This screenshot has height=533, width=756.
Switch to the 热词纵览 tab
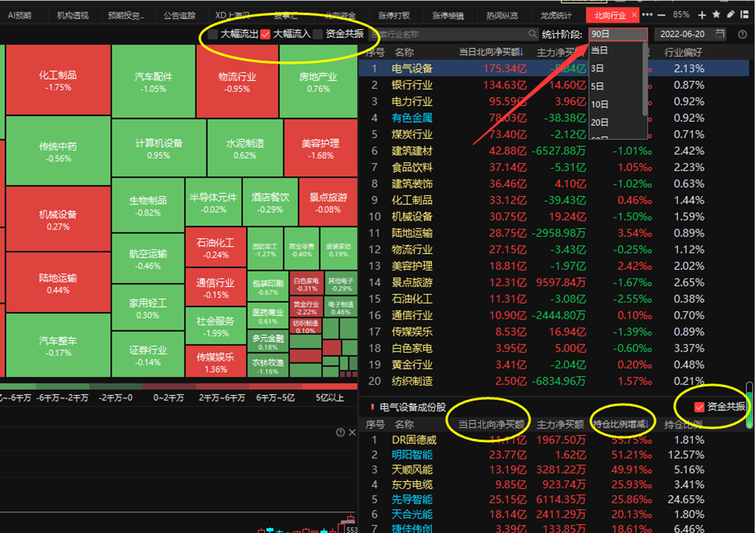click(x=502, y=15)
